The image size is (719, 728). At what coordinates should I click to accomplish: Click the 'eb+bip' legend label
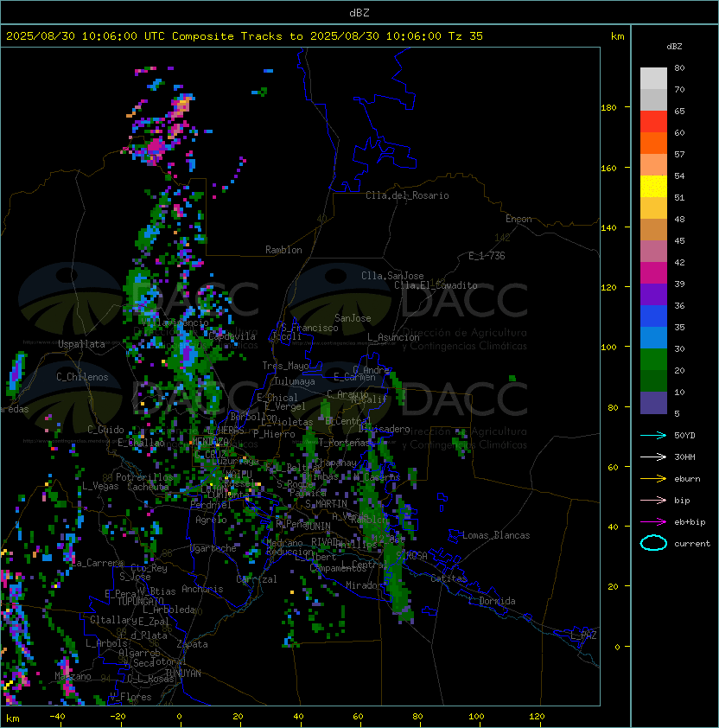(x=690, y=522)
